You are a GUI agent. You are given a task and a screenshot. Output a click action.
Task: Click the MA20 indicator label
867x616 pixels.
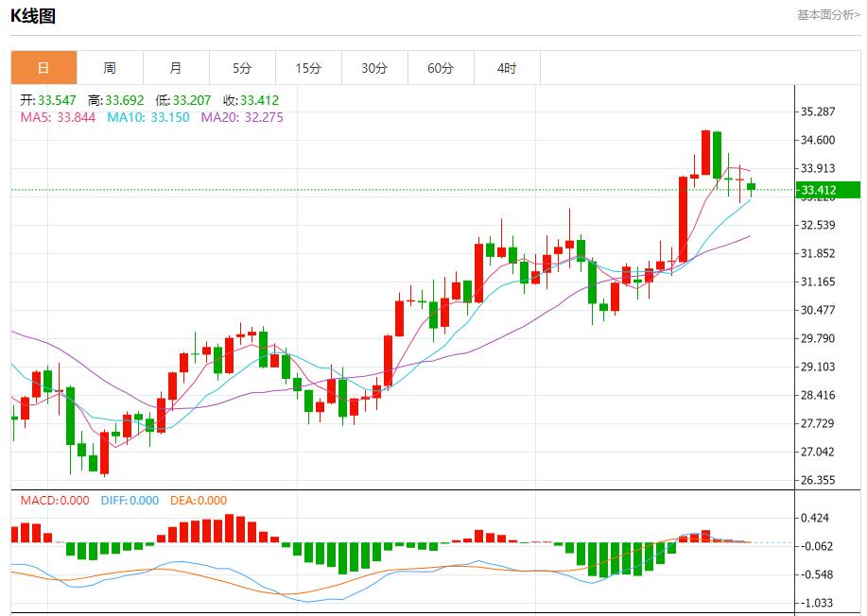click(x=241, y=117)
